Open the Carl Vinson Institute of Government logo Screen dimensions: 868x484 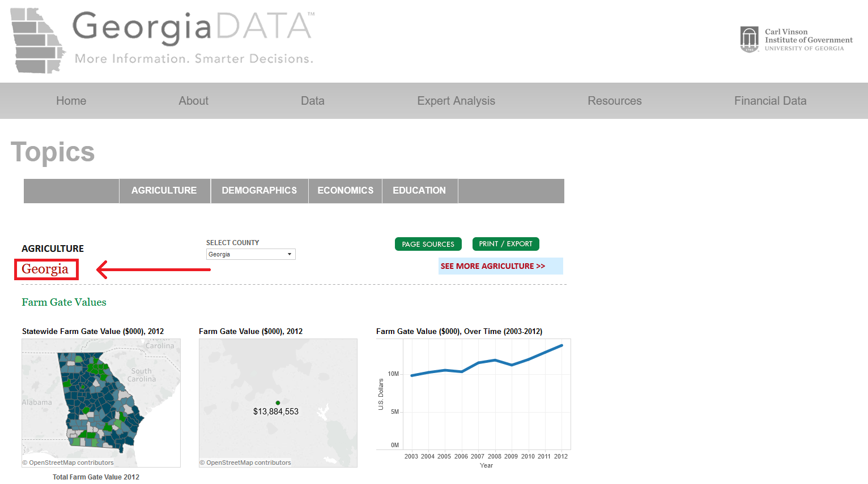click(x=796, y=40)
